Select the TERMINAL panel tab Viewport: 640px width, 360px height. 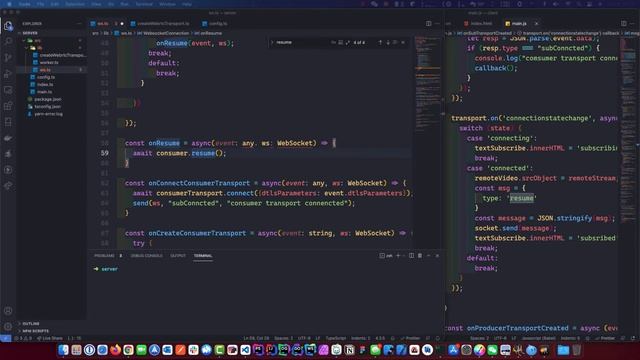[x=203, y=256]
